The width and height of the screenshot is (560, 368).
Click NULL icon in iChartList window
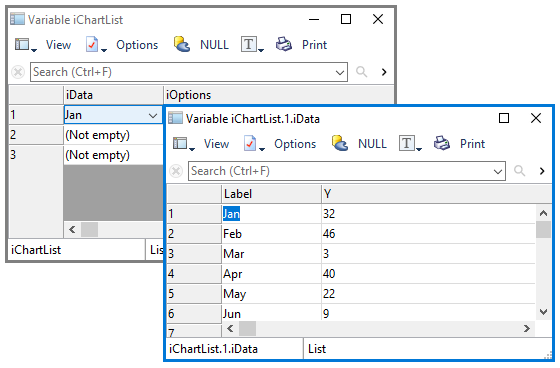182,45
